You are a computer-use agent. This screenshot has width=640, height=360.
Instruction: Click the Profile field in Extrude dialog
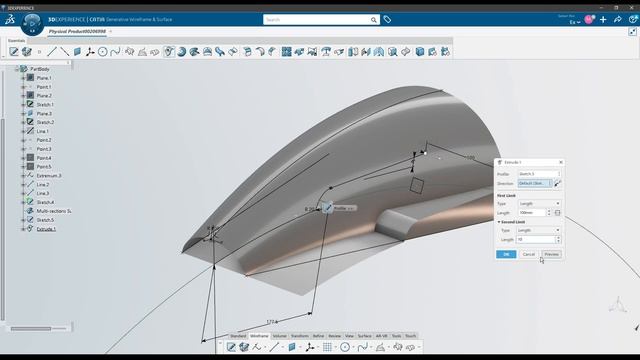(x=540, y=174)
